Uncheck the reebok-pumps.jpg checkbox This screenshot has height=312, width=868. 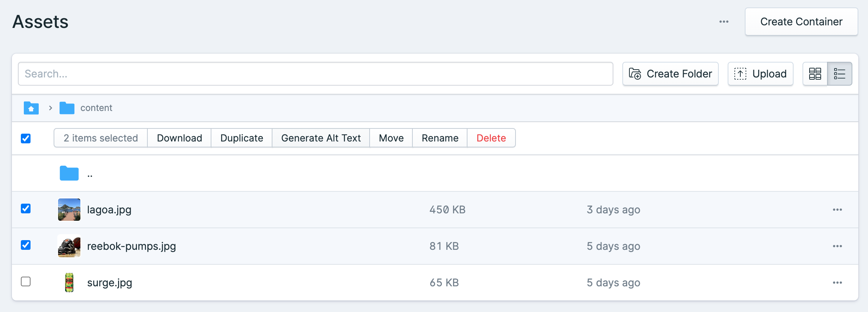(x=26, y=245)
